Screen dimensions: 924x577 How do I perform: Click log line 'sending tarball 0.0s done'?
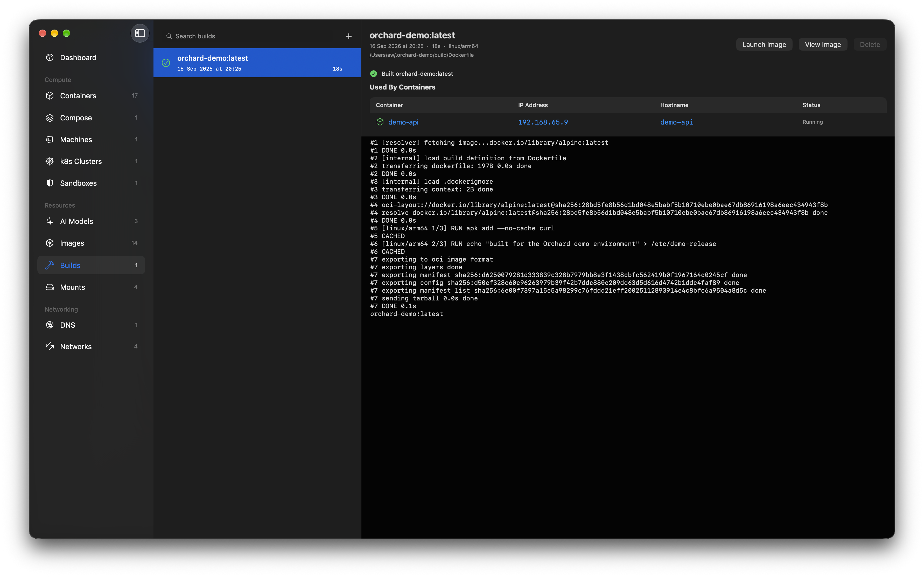pos(424,298)
